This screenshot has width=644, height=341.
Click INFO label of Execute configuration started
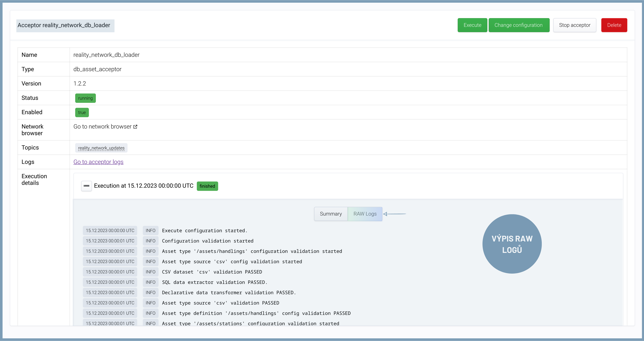[151, 230]
